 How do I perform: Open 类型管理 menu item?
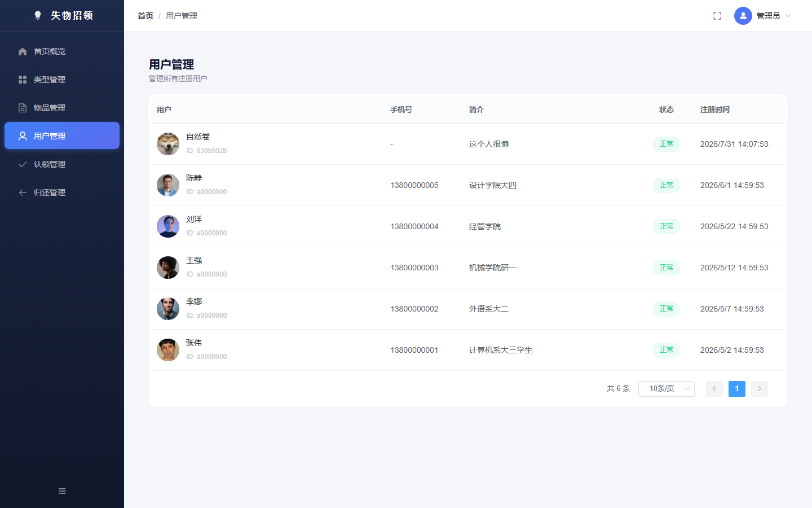pyautogui.click(x=62, y=80)
